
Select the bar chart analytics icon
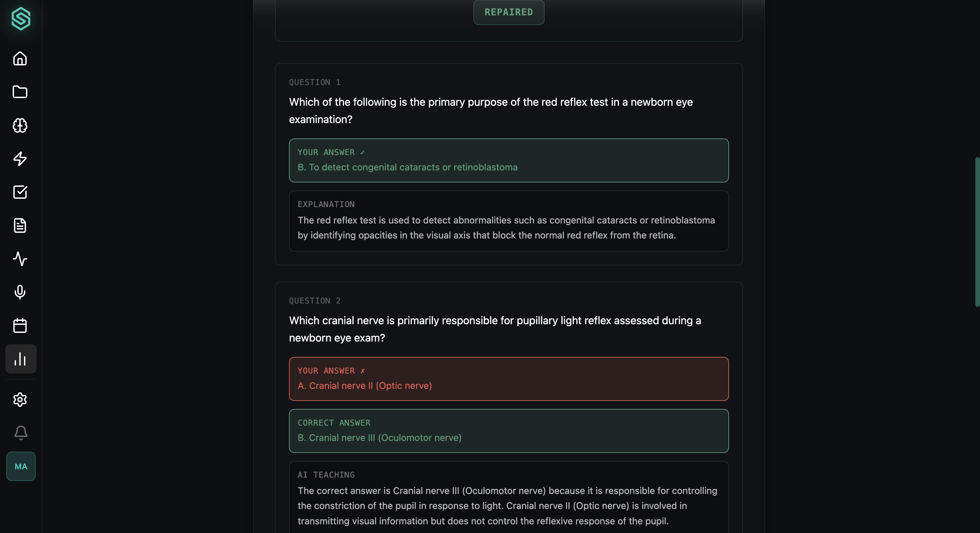[21, 359]
